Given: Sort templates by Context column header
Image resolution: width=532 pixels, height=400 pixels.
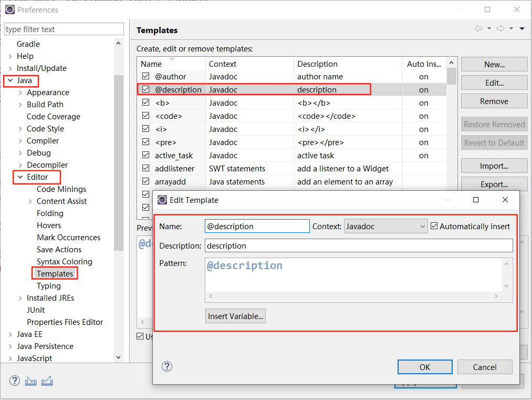Looking at the screenshot, I should click(x=249, y=64).
